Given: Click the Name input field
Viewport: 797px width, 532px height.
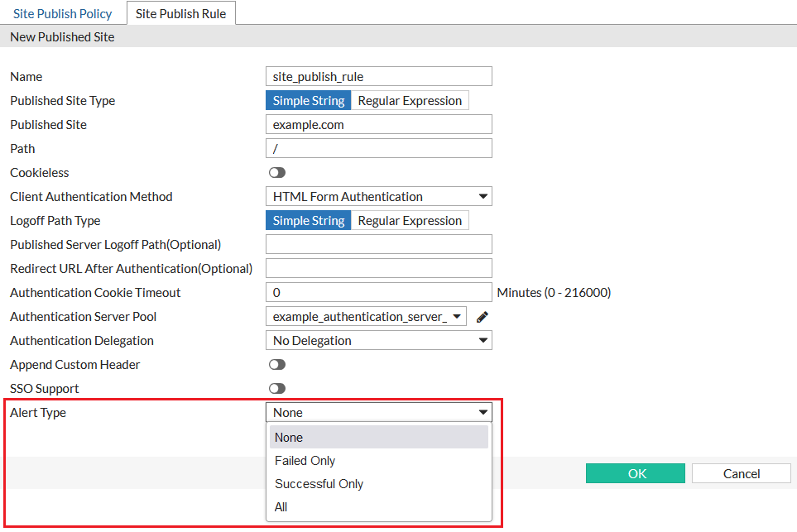Looking at the screenshot, I should pyautogui.click(x=378, y=77).
